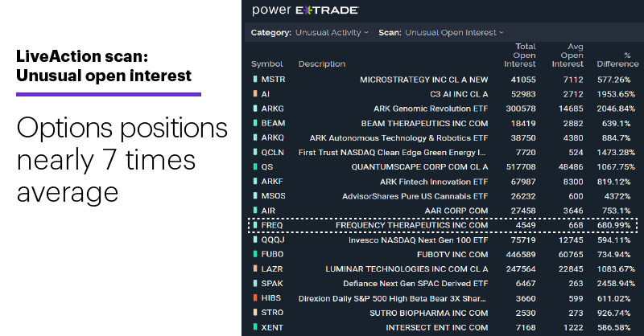Click ARK Genomic Revolution ETF description
The height and width of the screenshot is (336, 644).
tap(431, 109)
